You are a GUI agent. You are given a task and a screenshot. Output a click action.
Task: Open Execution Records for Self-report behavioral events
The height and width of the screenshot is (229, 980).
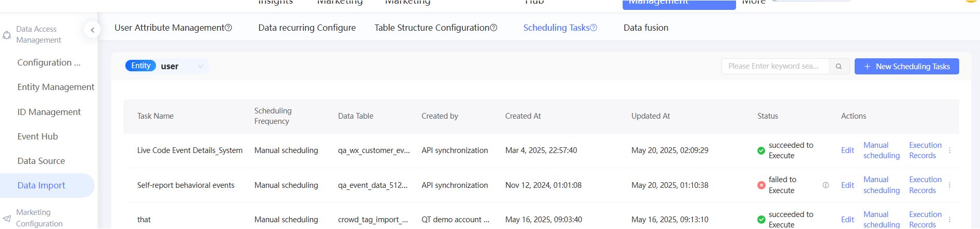coord(925,185)
